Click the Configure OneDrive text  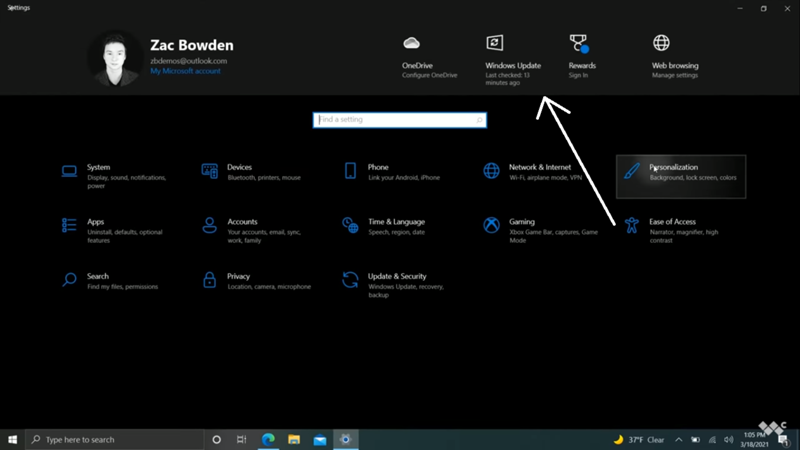pos(430,75)
